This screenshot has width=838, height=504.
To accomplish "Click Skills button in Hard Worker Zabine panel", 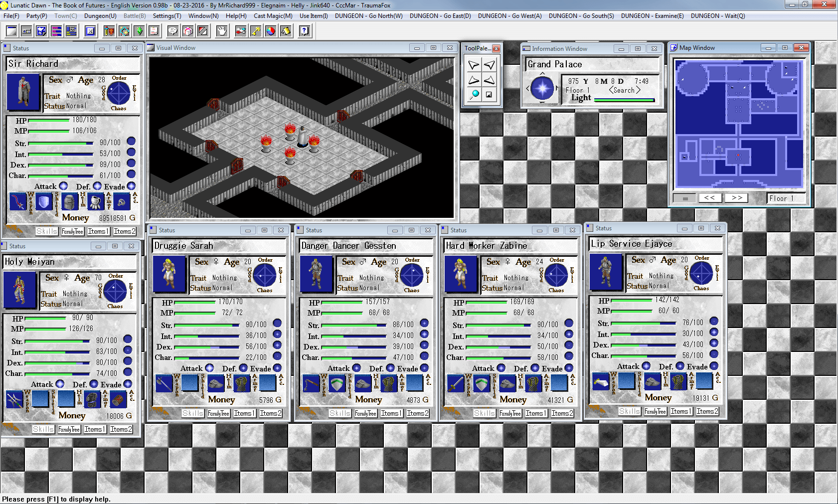I will [x=484, y=413].
